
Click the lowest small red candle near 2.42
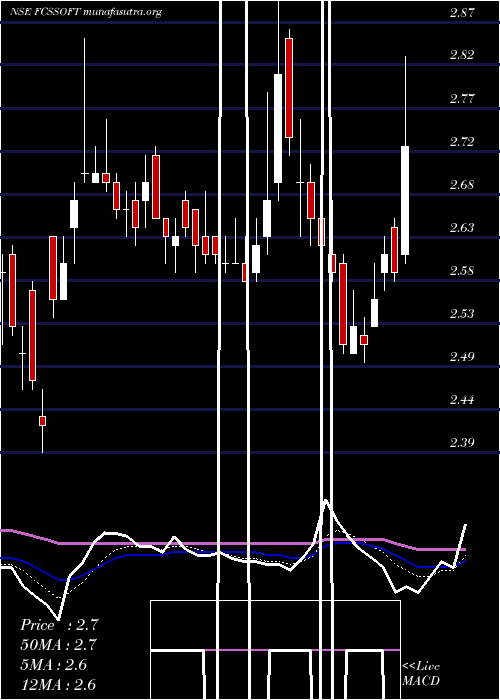coord(42,421)
